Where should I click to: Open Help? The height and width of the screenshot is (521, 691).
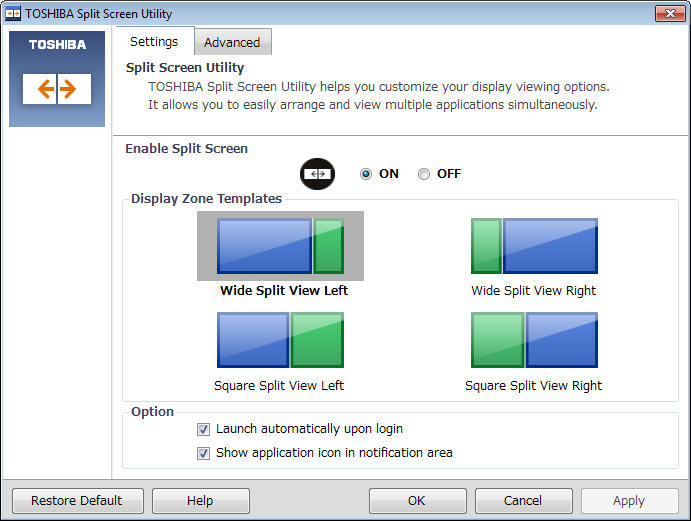(x=201, y=501)
